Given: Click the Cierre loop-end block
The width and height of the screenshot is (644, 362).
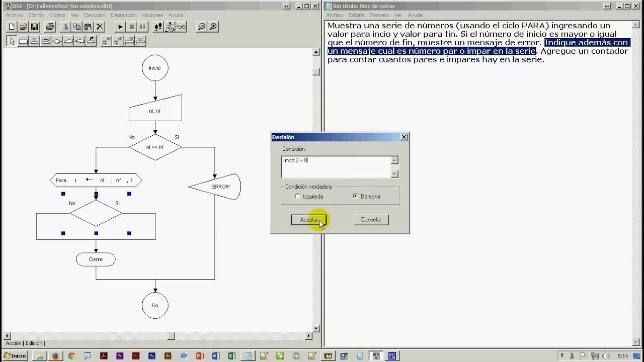Looking at the screenshot, I should click(x=96, y=259).
